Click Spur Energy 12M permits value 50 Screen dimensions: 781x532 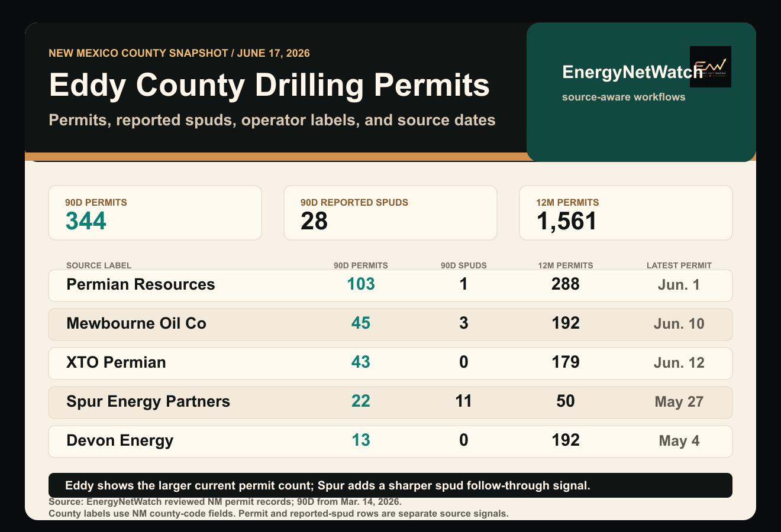(566, 401)
